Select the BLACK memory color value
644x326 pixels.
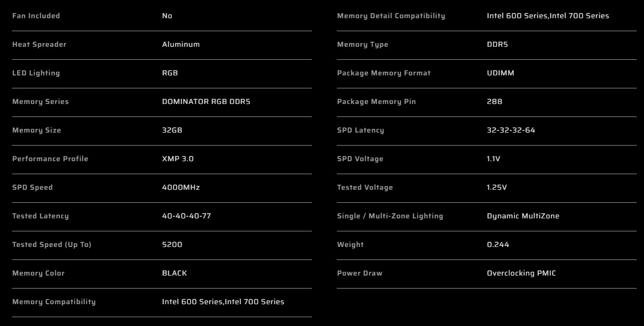(x=174, y=273)
